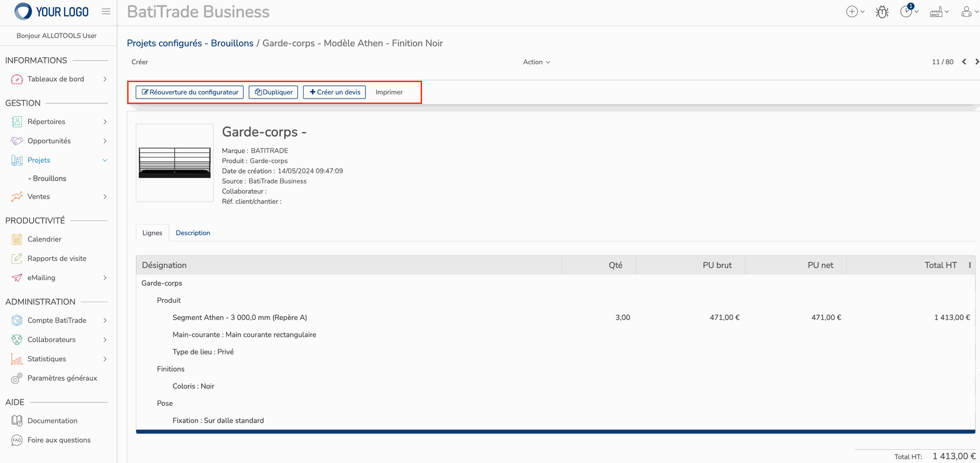Expand Statistiques chevron

tap(105, 359)
